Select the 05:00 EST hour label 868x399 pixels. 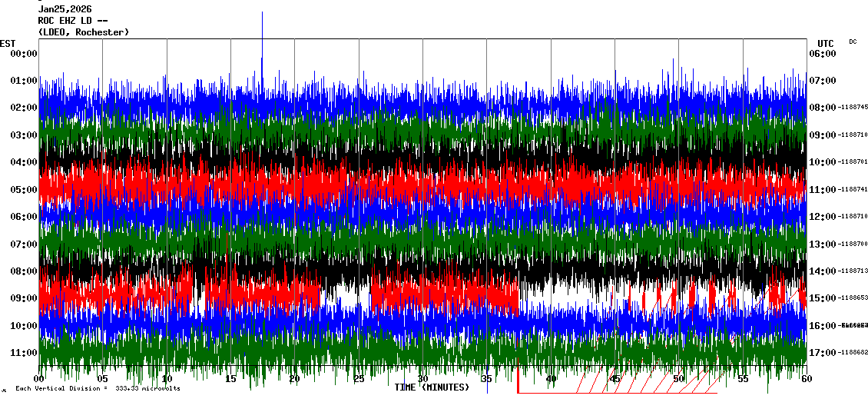[x=23, y=190]
